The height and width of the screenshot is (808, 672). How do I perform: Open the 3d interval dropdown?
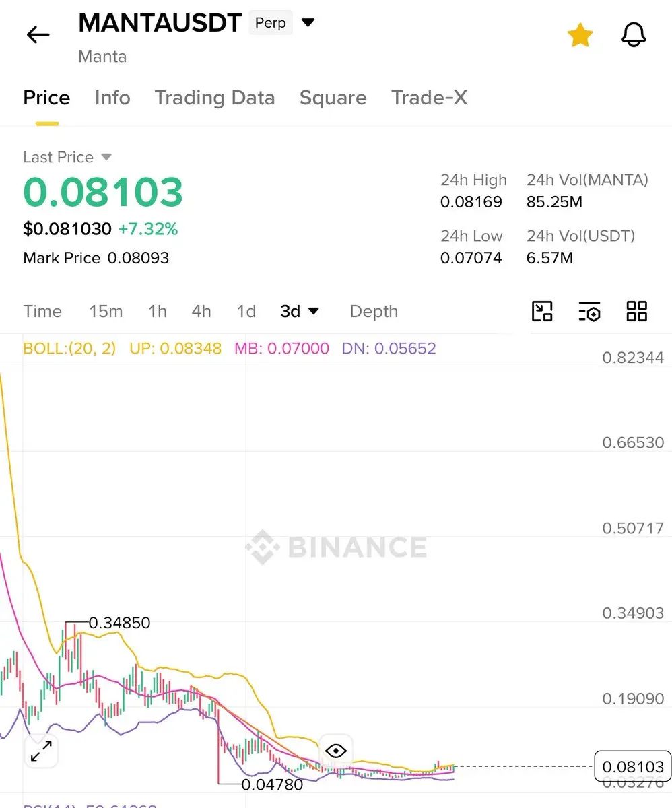[300, 311]
